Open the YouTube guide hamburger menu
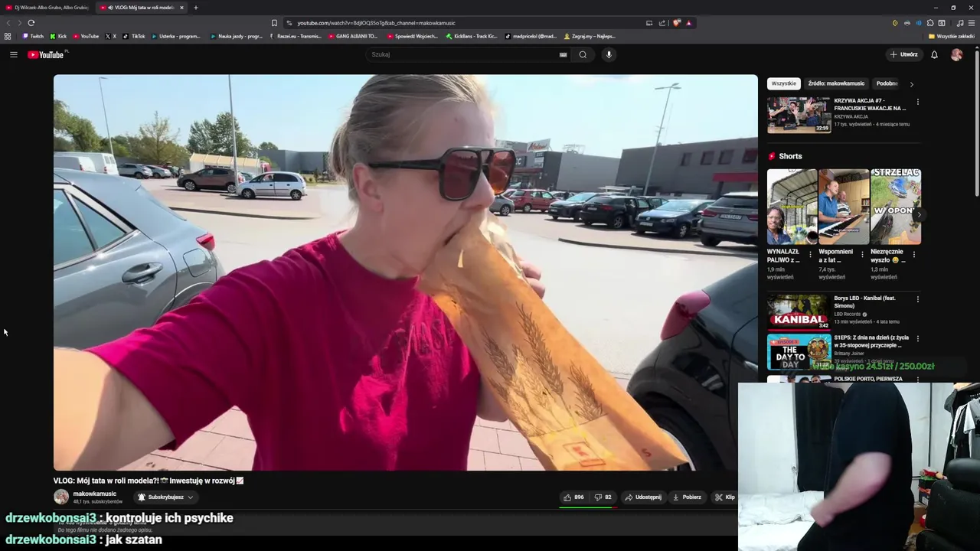Screen dimensions: 980x551 coord(13,54)
